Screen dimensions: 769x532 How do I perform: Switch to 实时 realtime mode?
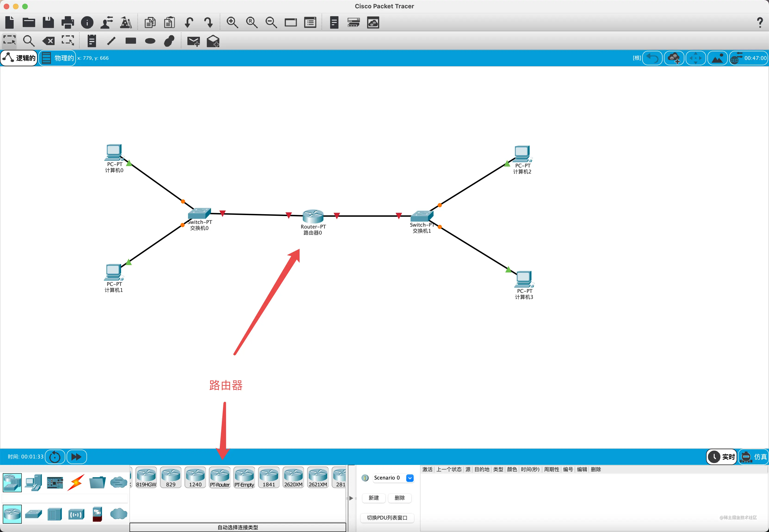coord(722,457)
